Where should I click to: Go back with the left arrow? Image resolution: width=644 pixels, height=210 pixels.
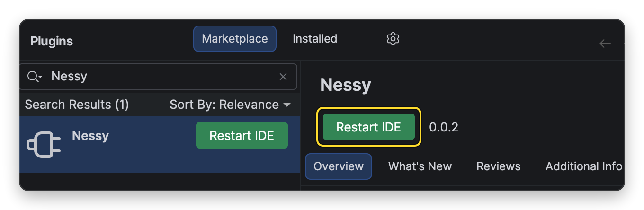point(605,44)
